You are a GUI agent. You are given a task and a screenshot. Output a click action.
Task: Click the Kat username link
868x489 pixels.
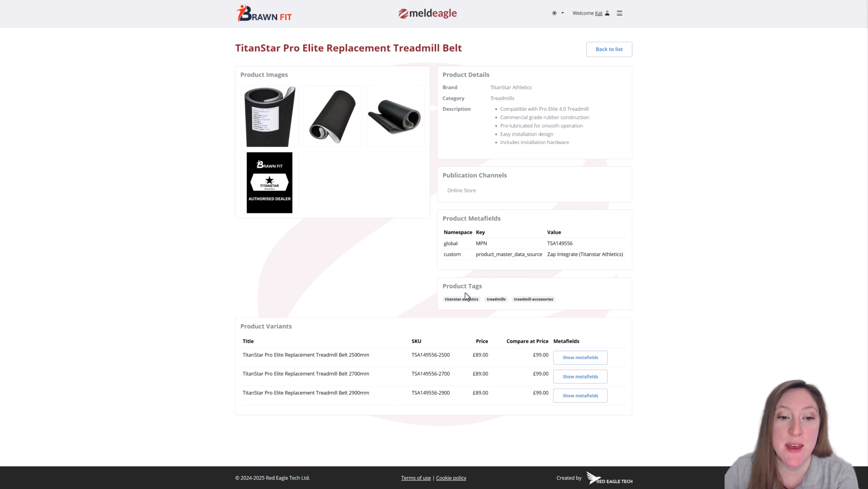click(x=598, y=13)
